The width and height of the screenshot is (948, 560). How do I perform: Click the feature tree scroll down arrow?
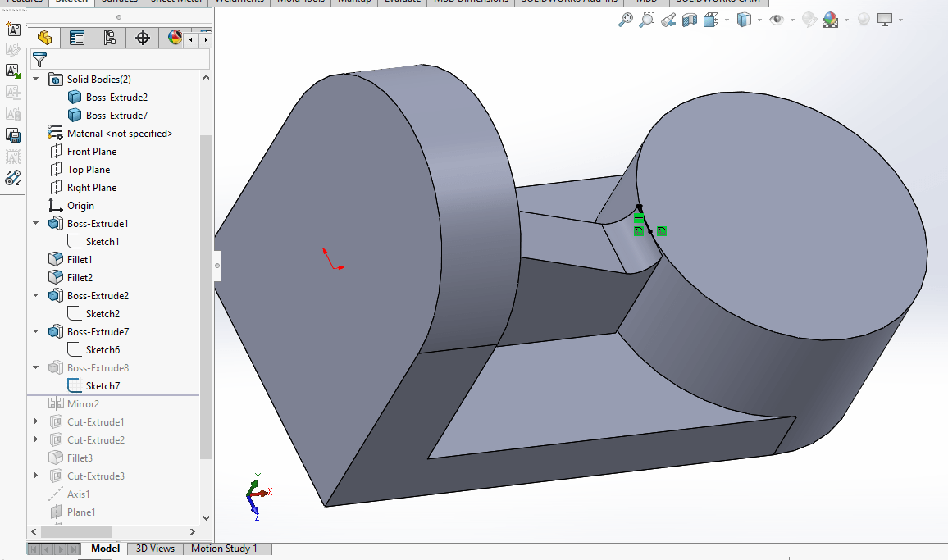(206, 517)
